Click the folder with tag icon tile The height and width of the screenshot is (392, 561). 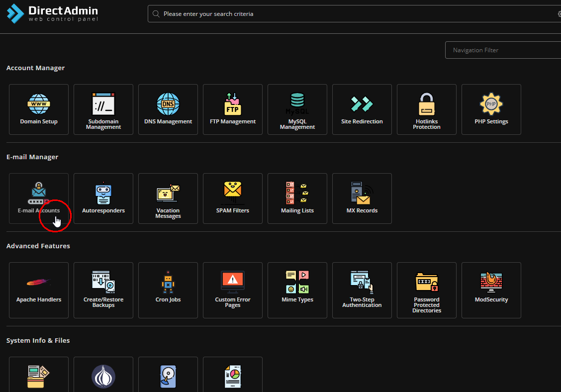pos(39,375)
